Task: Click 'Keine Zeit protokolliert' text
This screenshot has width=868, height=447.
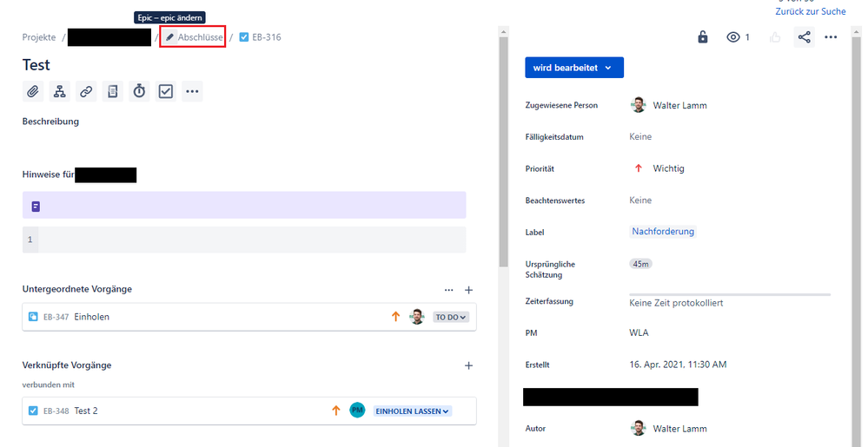Action: 676,303
